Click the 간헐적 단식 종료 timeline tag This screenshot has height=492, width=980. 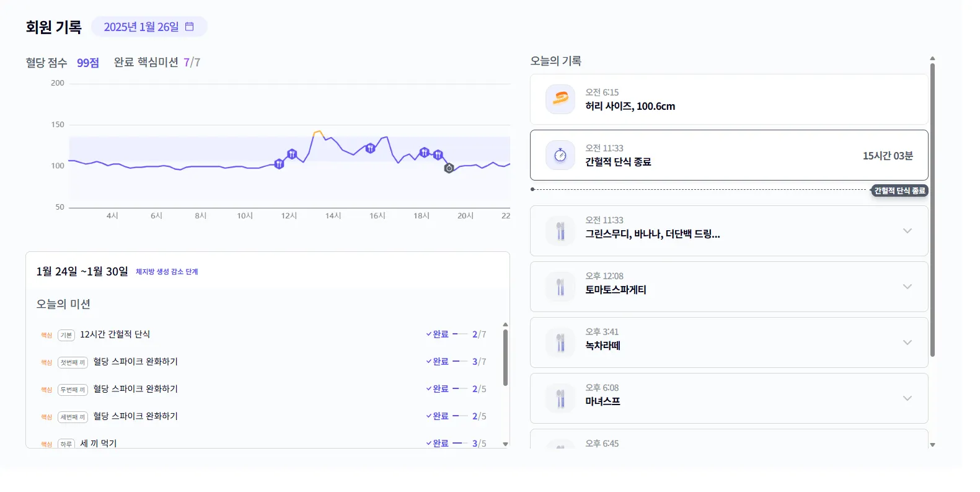[899, 190]
